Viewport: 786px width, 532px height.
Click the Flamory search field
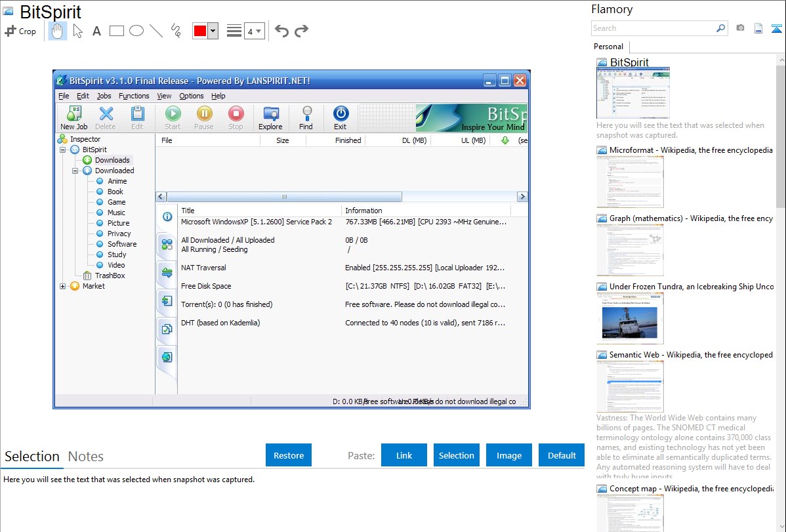coord(653,28)
